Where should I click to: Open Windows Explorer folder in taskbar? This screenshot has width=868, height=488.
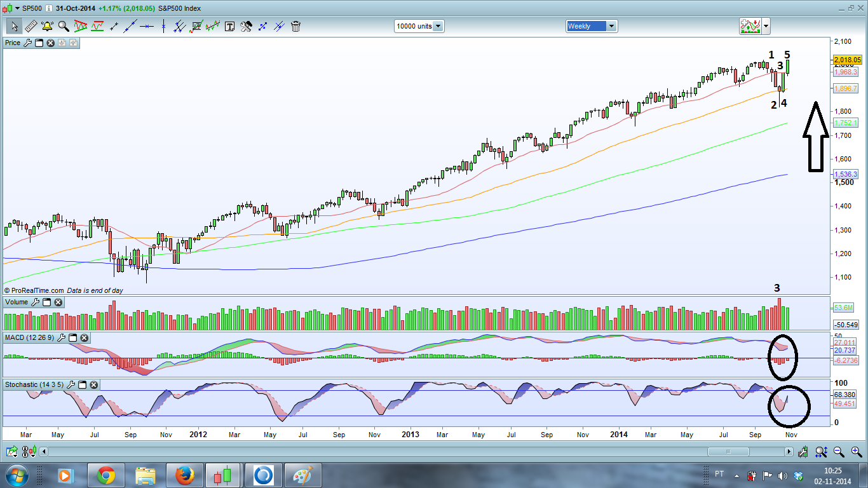pos(145,475)
